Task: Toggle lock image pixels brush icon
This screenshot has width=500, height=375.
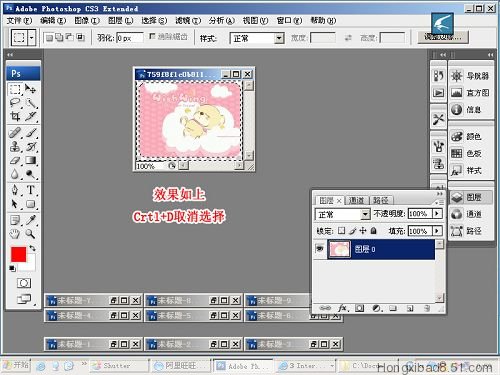Action: (353, 230)
